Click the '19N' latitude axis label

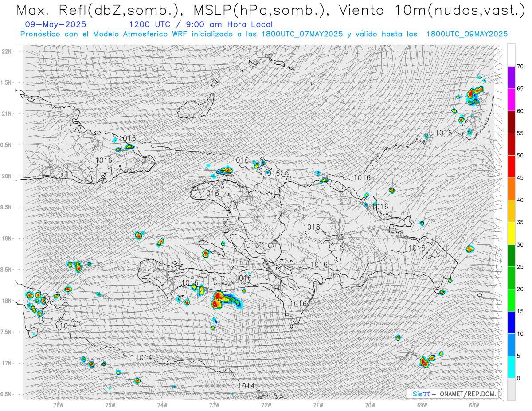click(x=8, y=238)
